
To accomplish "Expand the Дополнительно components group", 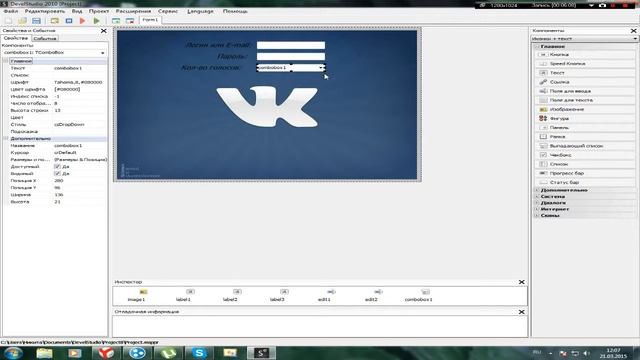I will (x=537, y=190).
